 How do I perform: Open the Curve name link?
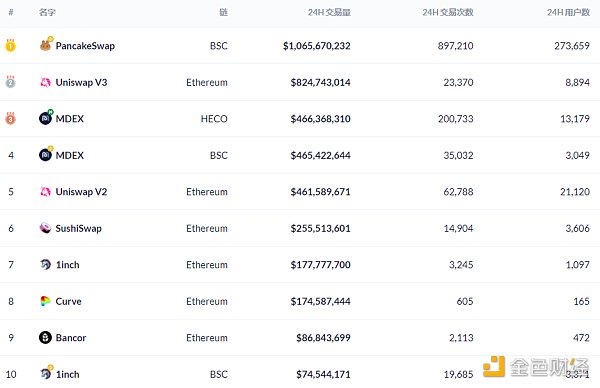68,302
